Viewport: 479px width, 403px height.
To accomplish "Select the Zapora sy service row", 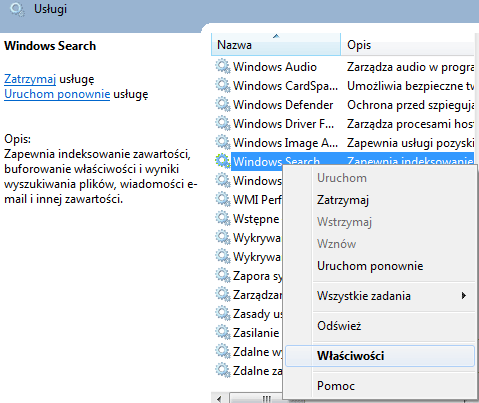I will coord(257,276).
